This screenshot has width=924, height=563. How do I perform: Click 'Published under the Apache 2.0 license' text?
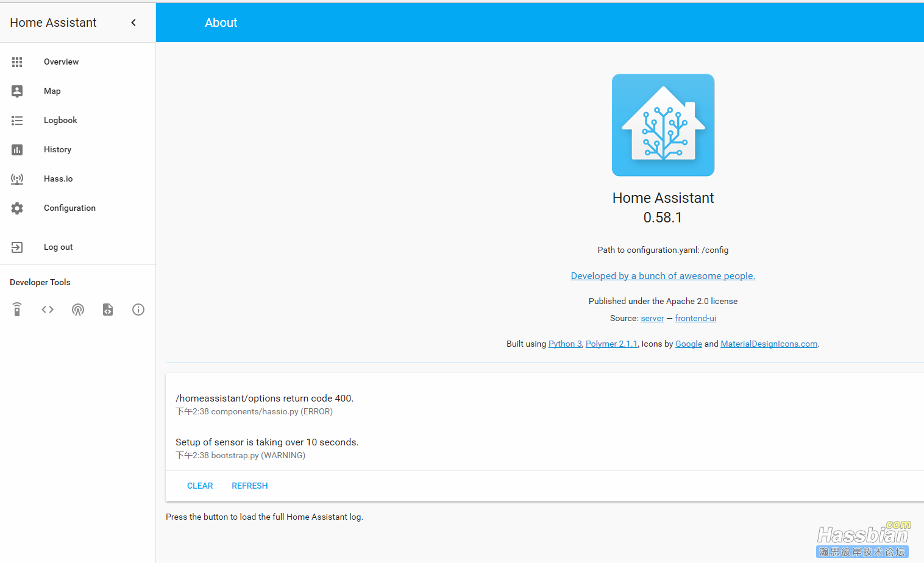click(x=663, y=302)
